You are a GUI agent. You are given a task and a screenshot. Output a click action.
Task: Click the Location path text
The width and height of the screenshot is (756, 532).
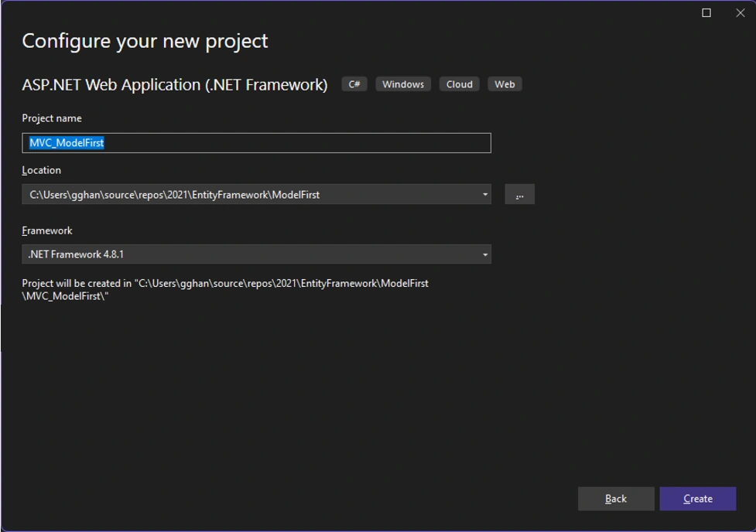(175, 195)
